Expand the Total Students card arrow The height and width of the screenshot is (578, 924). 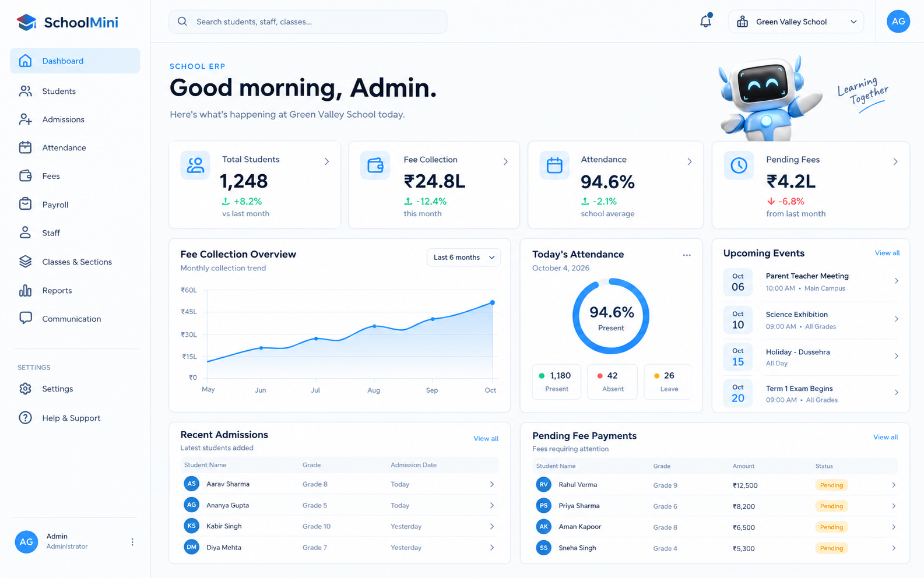pos(326,161)
